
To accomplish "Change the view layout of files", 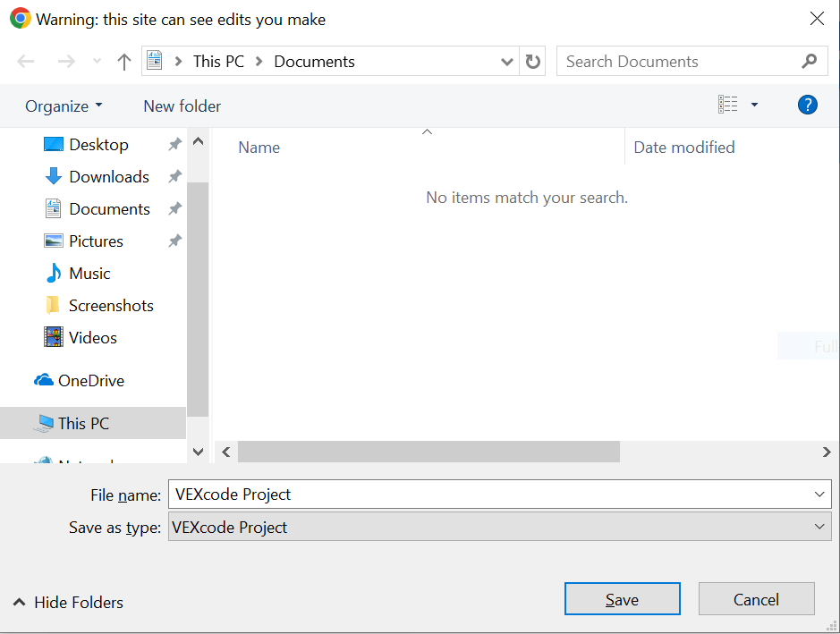I will coord(728,104).
